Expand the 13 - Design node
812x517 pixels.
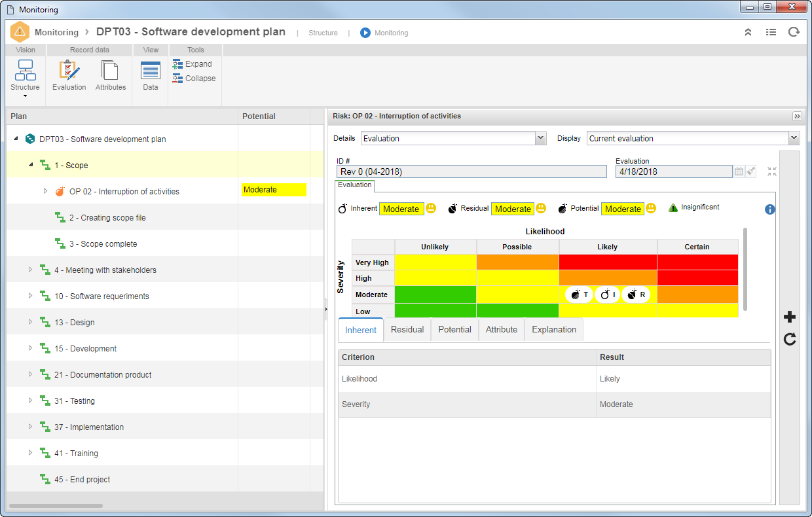click(x=30, y=322)
